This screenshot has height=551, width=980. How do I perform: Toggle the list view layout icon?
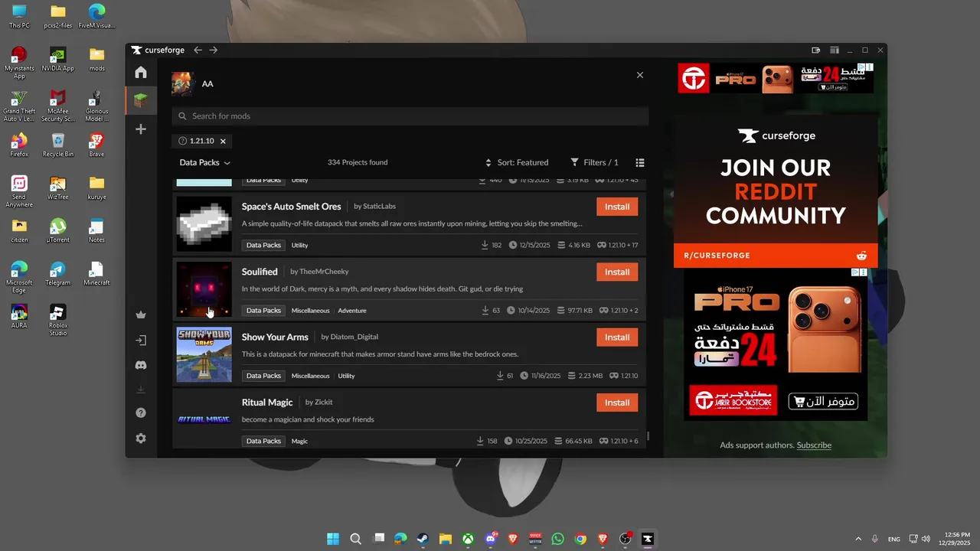[640, 162]
